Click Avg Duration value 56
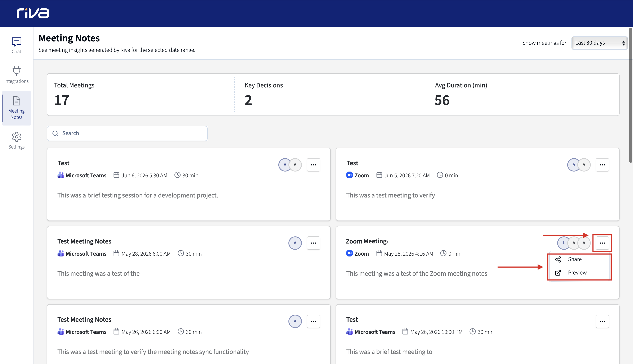633x364 pixels. point(442,100)
